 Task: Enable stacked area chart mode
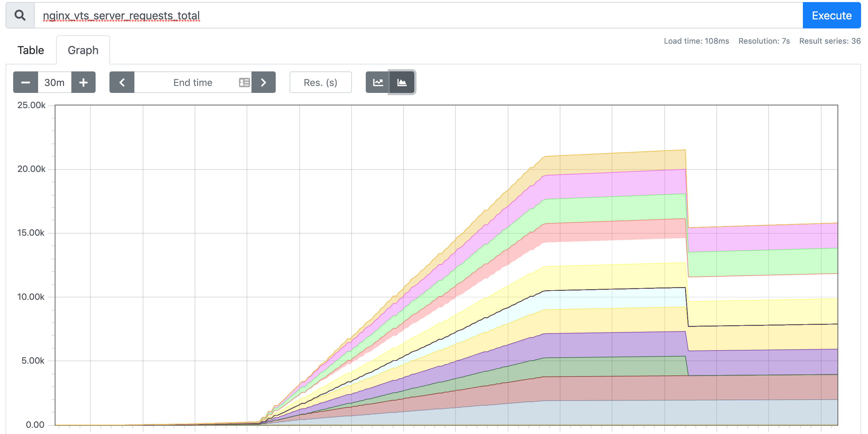(x=402, y=83)
